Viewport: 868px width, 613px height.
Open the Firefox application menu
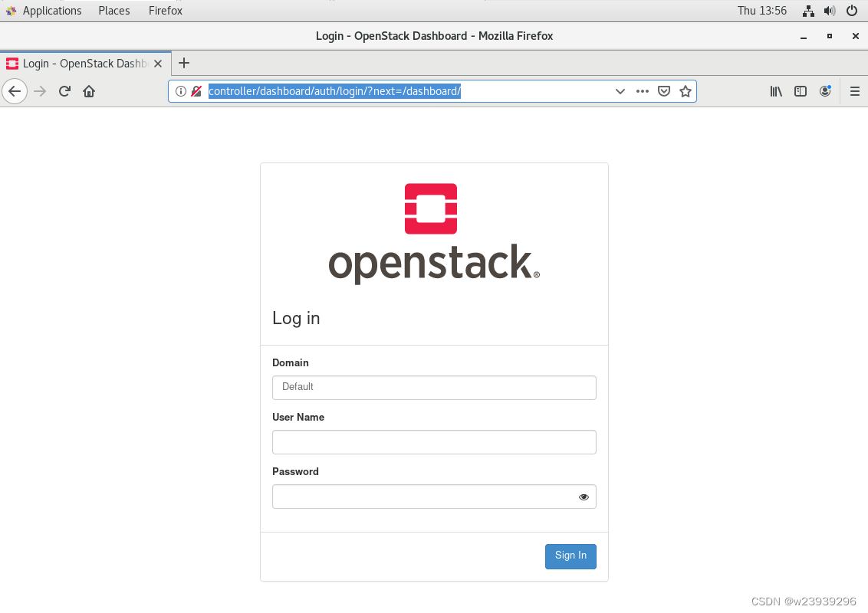click(x=854, y=90)
